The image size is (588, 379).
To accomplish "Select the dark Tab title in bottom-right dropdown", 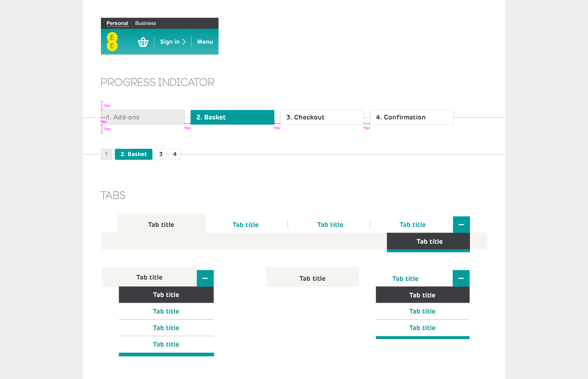I will tap(422, 295).
